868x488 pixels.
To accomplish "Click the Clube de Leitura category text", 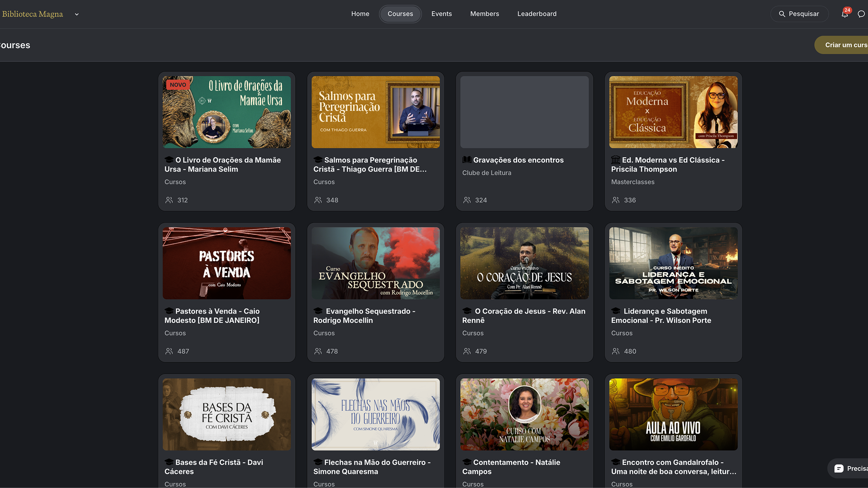I will point(487,173).
